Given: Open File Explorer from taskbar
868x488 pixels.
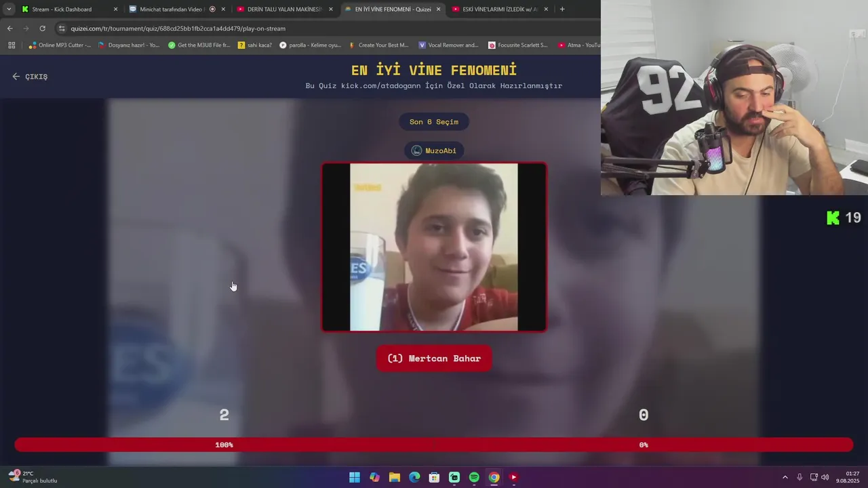Looking at the screenshot, I should pyautogui.click(x=395, y=477).
